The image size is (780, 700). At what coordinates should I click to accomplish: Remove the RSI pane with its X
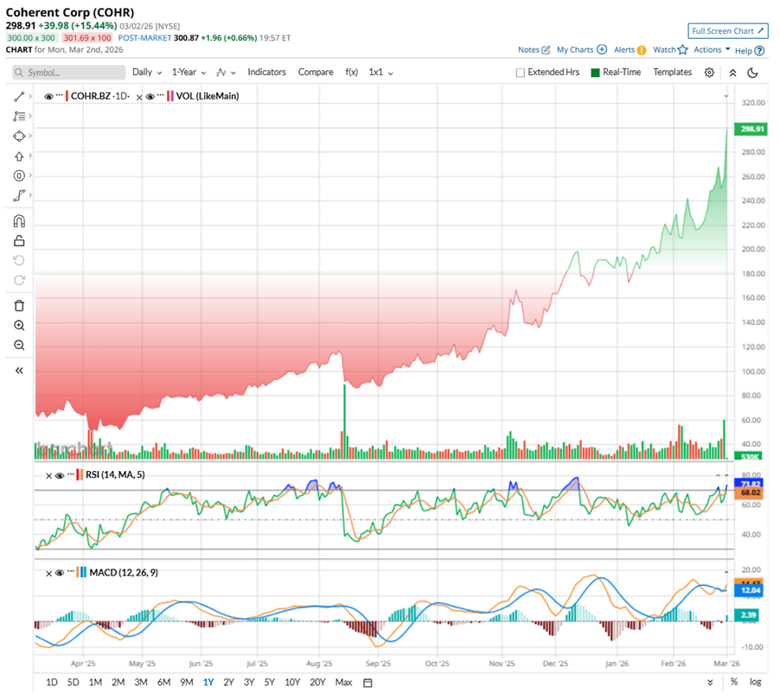[x=48, y=476]
